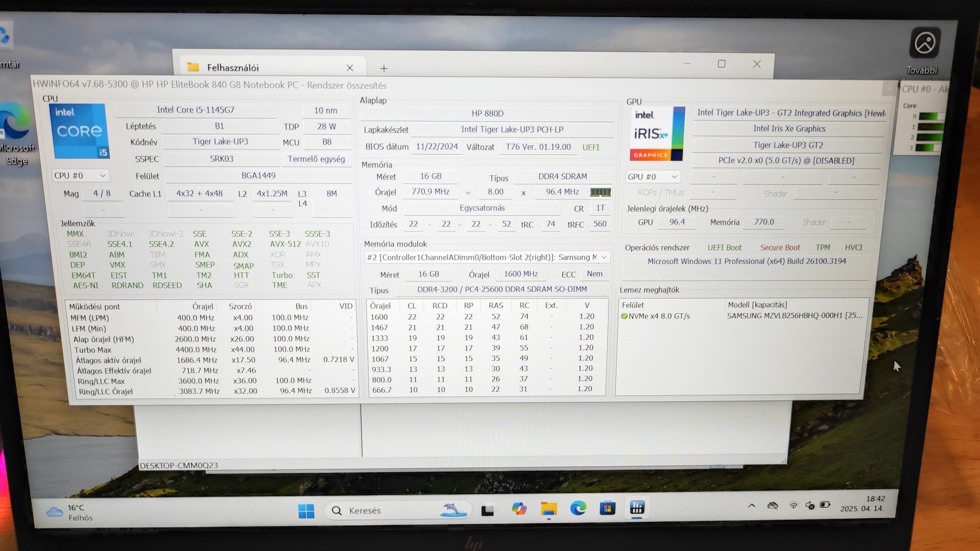Click the green memory module chip icon
This screenshot has width=980, height=551.
[600, 192]
